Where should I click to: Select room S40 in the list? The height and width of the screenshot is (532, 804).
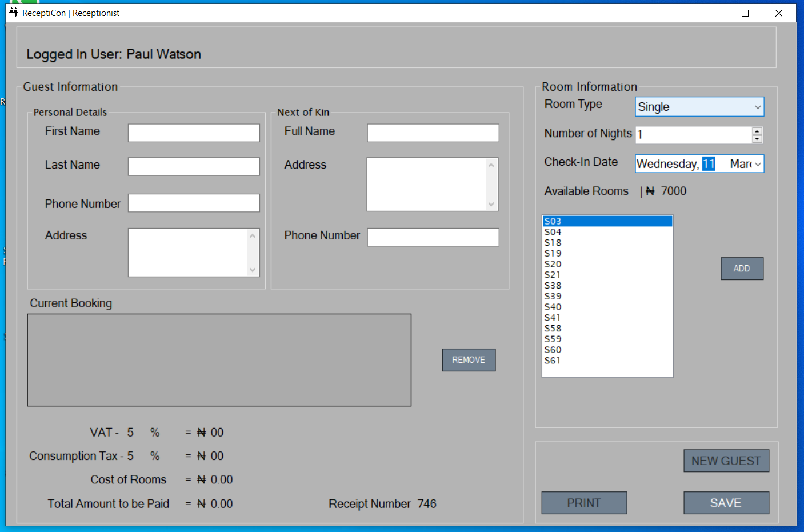click(x=607, y=307)
